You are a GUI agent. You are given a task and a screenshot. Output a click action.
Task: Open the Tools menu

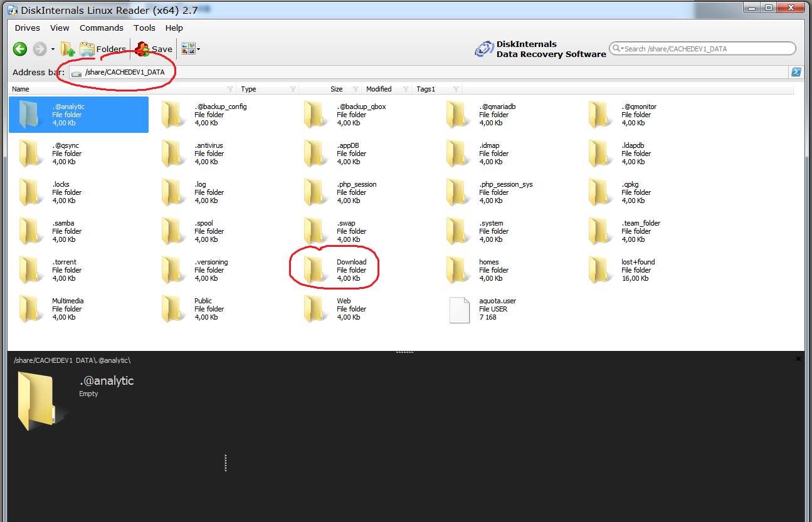[144, 28]
